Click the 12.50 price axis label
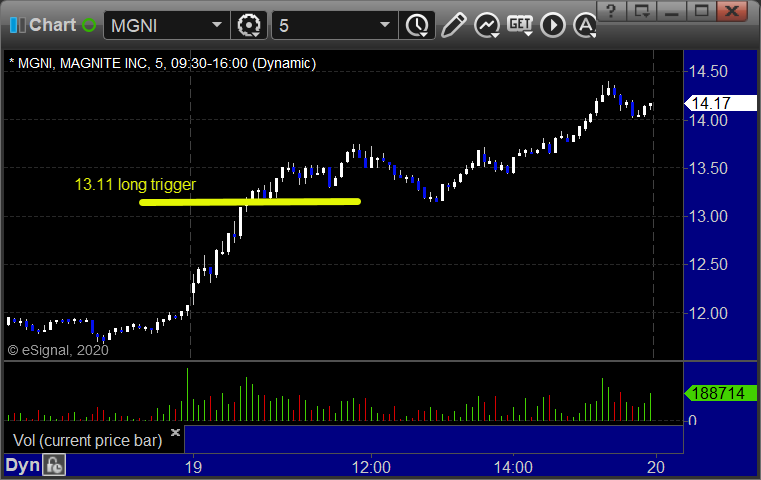761x480 pixels. coord(708,265)
